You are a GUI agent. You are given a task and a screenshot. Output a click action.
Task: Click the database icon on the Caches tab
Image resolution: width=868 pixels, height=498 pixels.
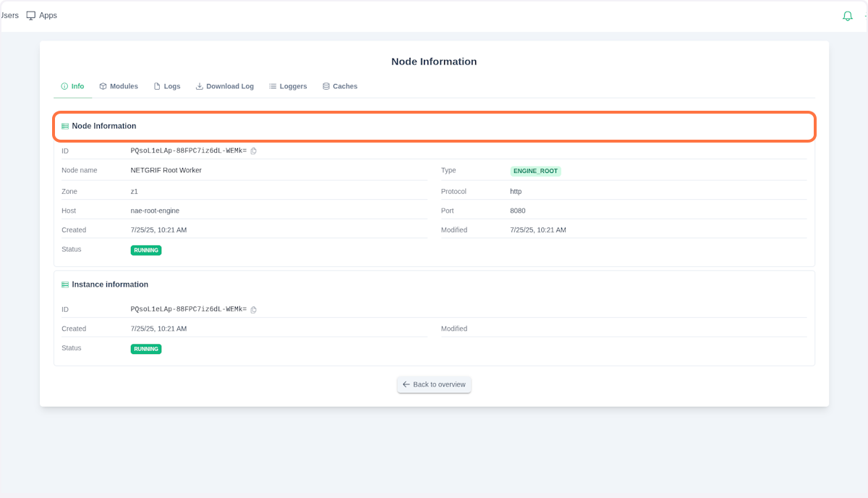tap(325, 85)
